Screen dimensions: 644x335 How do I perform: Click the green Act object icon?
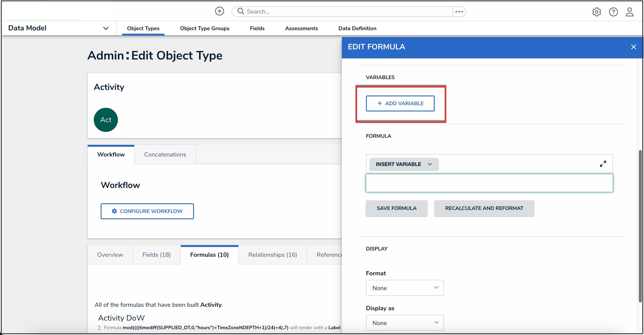click(x=106, y=120)
